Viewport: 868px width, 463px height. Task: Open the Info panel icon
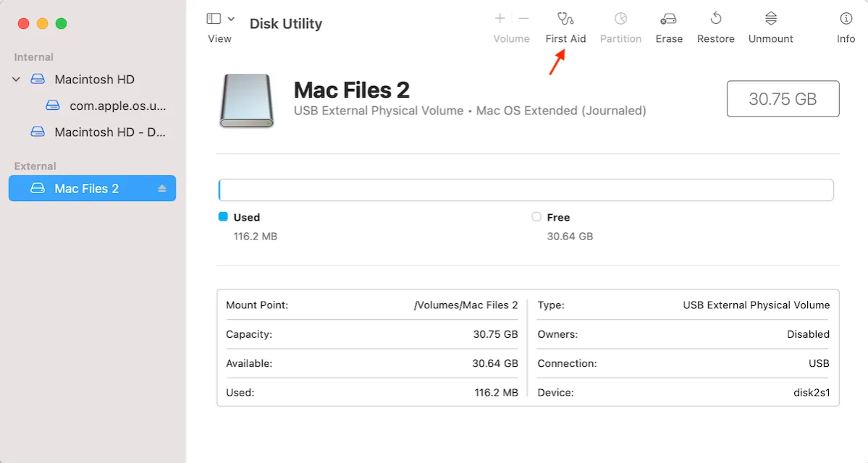point(846,19)
